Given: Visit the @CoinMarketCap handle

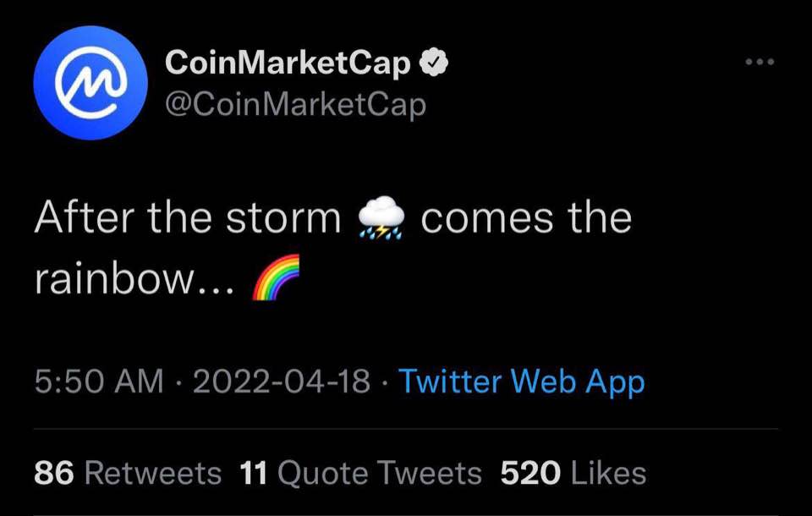Looking at the screenshot, I should tap(295, 104).
